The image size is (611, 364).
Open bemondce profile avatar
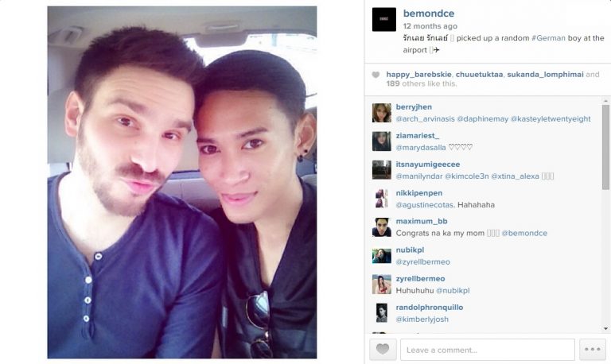click(383, 19)
